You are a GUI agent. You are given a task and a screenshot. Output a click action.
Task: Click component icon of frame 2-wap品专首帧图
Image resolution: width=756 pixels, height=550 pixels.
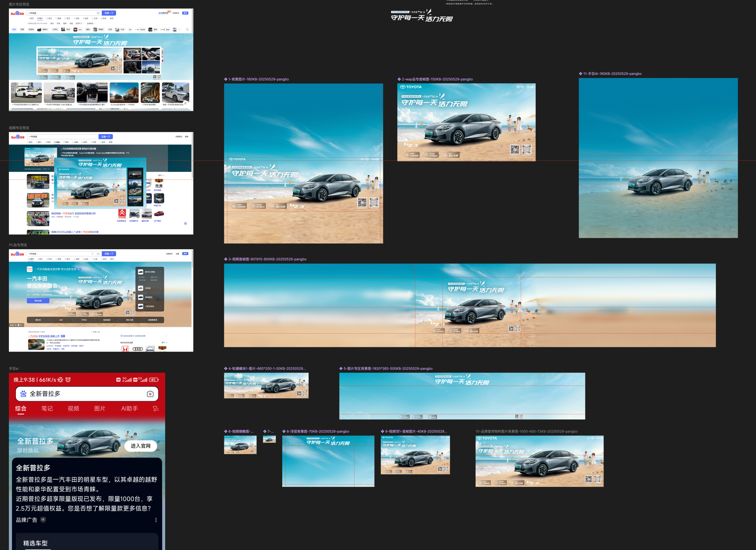(x=399, y=79)
